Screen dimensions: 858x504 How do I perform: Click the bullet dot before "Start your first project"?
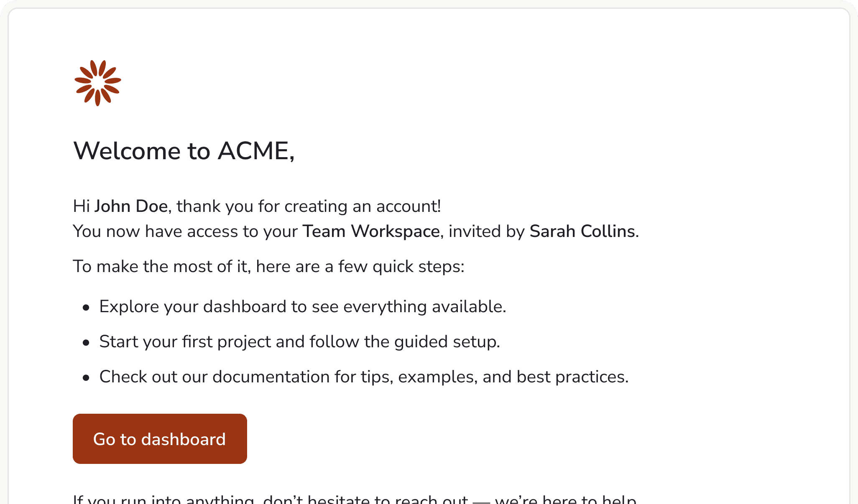pos(86,343)
